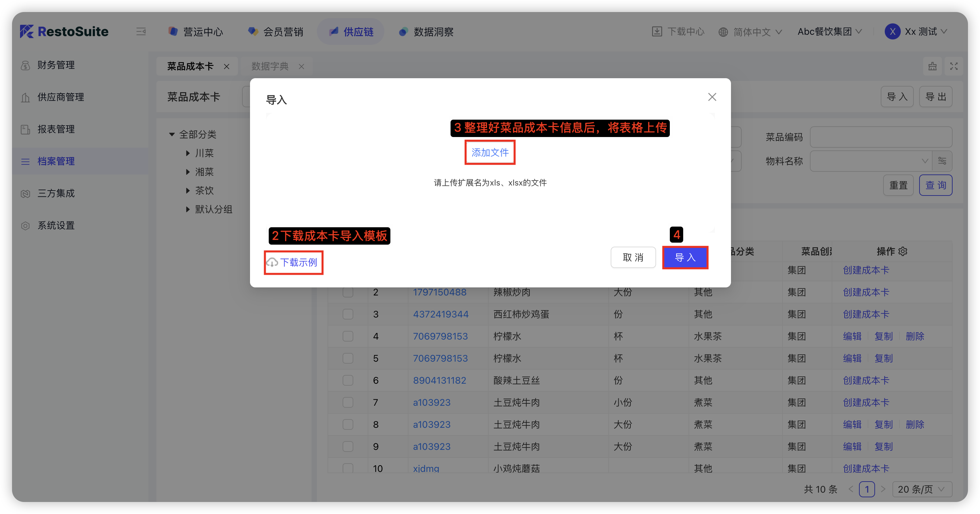Click the 菜品编码 input field
Viewport: 980px width, 514px height.
click(880, 137)
